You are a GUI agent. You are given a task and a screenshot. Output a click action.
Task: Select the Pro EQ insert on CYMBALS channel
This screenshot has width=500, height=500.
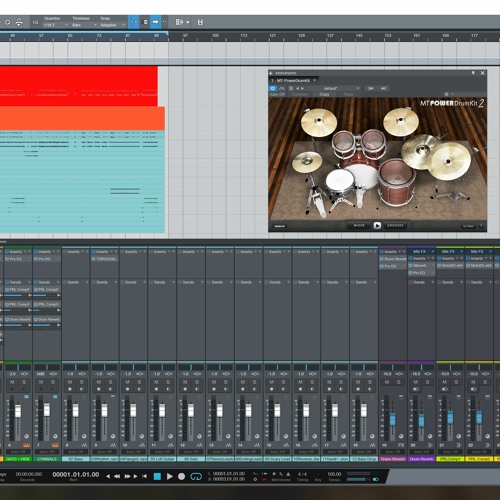47,259
